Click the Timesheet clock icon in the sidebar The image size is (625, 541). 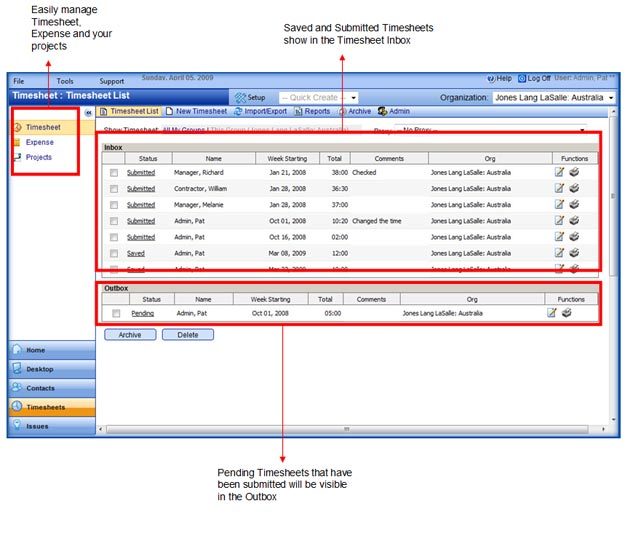pyautogui.click(x=18, y=127)
